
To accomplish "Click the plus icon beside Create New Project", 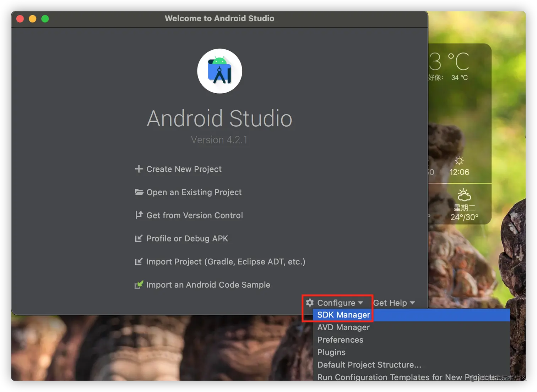I will (139, 169).
